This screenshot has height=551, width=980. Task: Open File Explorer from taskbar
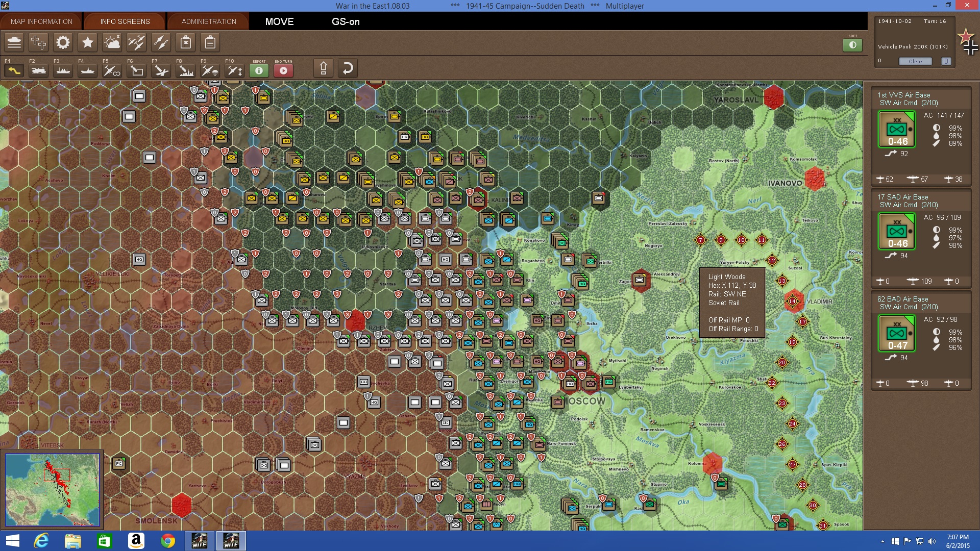[72, 541]
